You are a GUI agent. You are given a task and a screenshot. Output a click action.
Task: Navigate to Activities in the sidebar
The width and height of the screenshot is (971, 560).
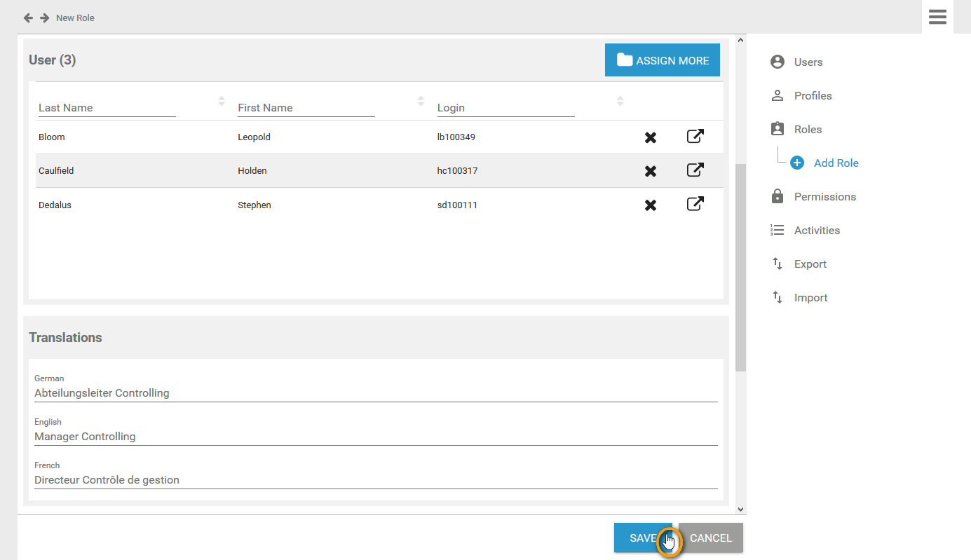[816, 231]
